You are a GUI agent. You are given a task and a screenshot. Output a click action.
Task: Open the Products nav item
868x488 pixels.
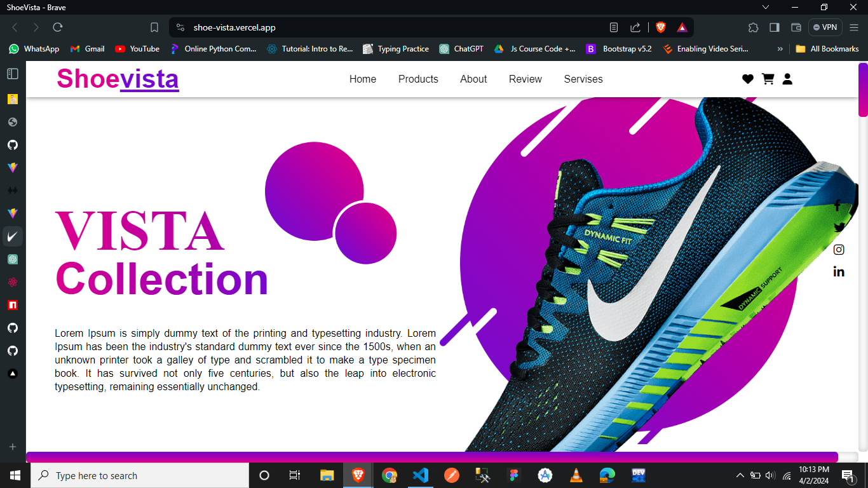click(418, 79)
